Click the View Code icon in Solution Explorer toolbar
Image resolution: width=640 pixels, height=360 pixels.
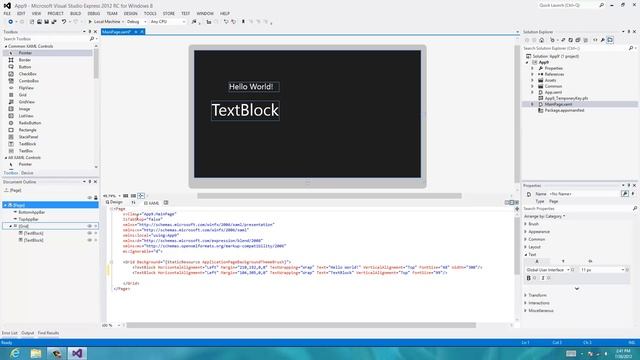tap(595, 40)
